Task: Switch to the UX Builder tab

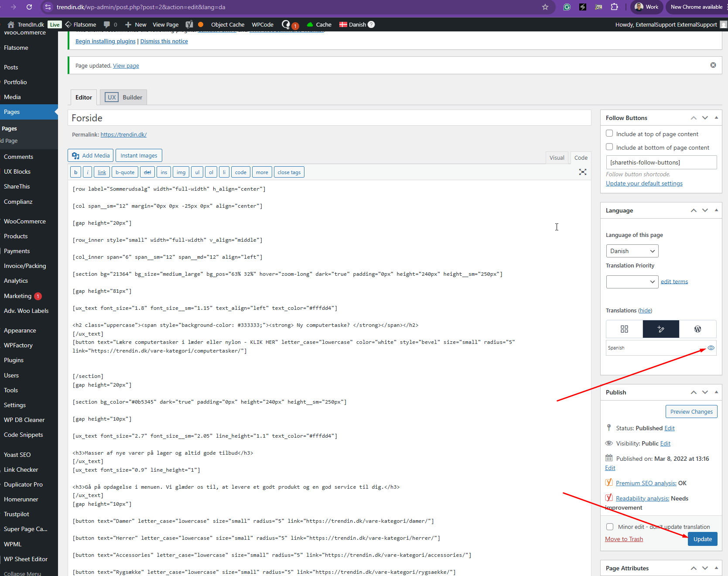Action: pos(124,97)
